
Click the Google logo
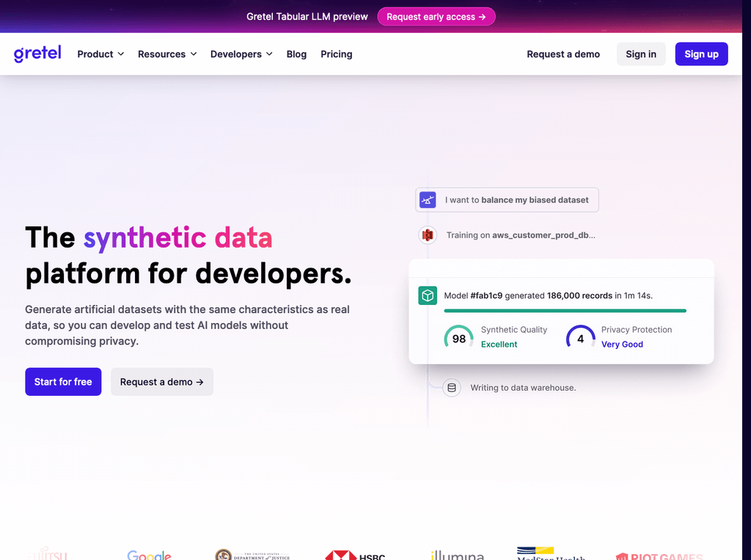click(149, 555)
